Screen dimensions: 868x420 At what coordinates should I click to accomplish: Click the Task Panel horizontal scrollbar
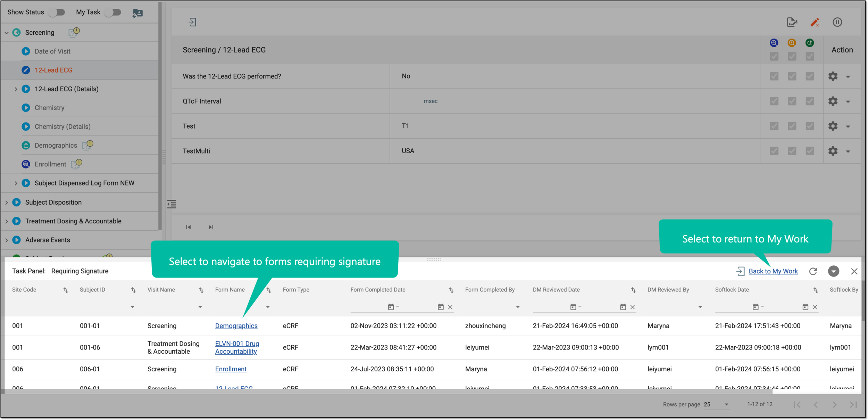point(386,391)
